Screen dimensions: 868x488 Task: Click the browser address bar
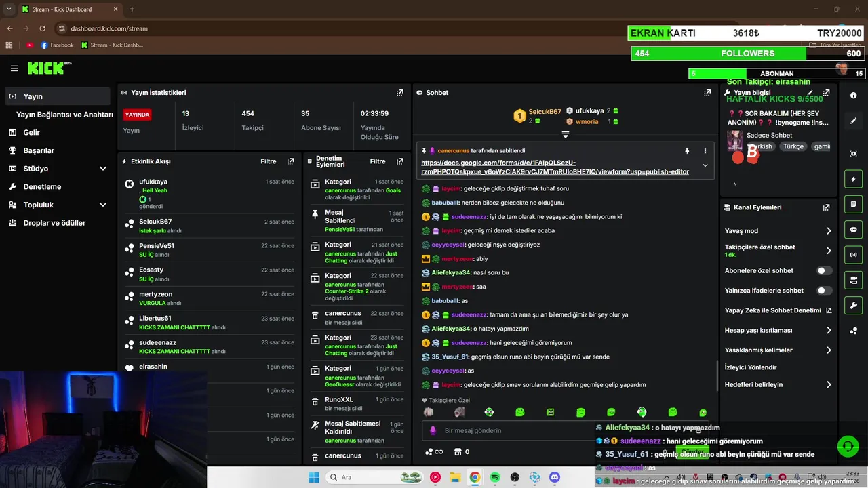pos(339,28)
